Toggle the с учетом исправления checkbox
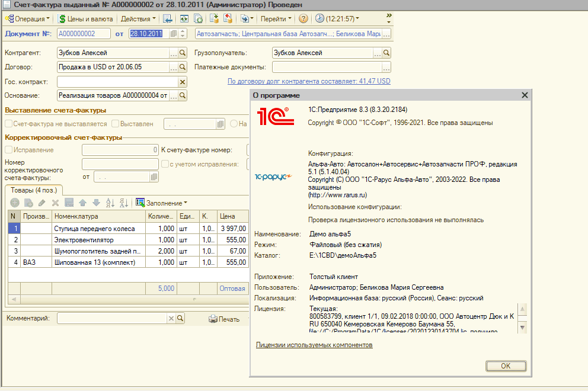 165,164
